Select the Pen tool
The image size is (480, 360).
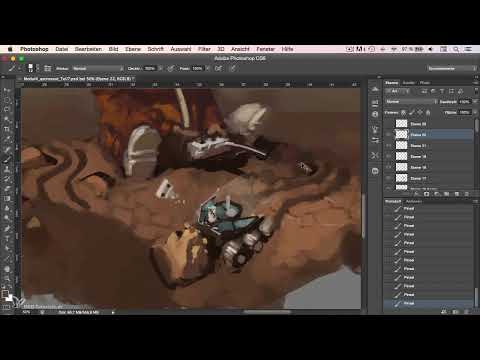(x=7, y=229)
